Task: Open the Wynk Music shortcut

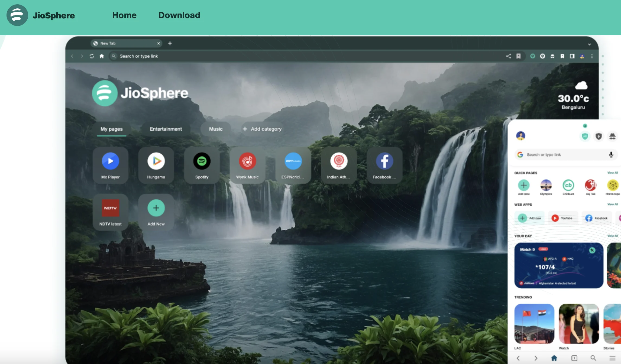Action: click(247, 165)
